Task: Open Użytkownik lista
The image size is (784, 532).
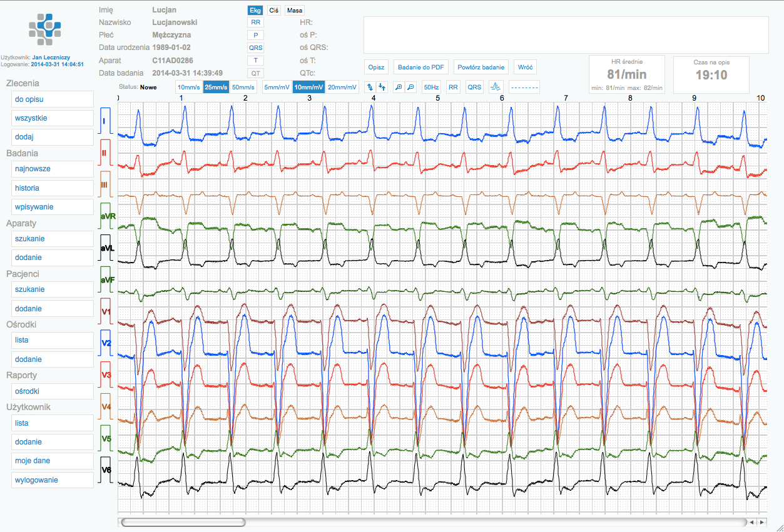Action: 53,423
